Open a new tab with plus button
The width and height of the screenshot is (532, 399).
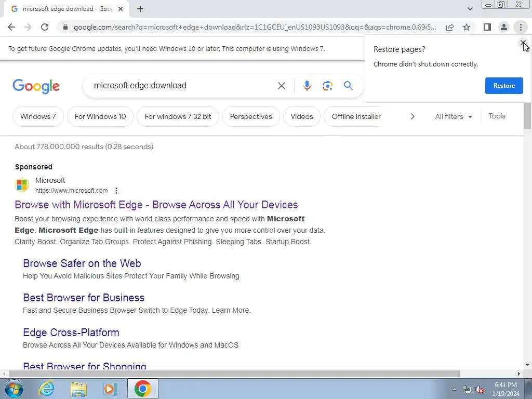[x=140, y=9]
